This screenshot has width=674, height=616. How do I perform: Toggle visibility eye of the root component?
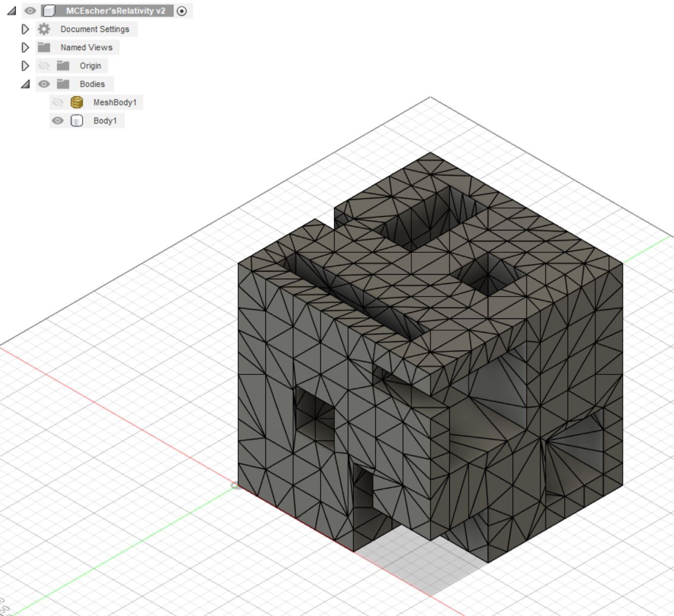click(x=31, y=11)
